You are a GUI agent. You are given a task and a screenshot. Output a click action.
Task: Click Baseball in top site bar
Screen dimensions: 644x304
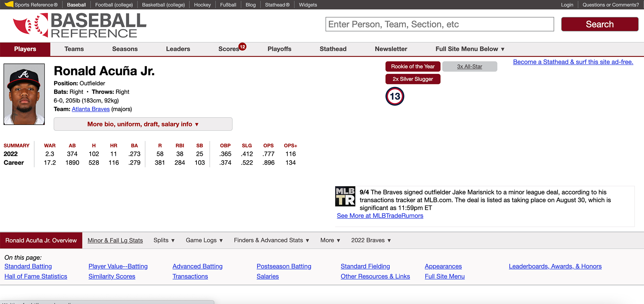[x=76, y=5]
